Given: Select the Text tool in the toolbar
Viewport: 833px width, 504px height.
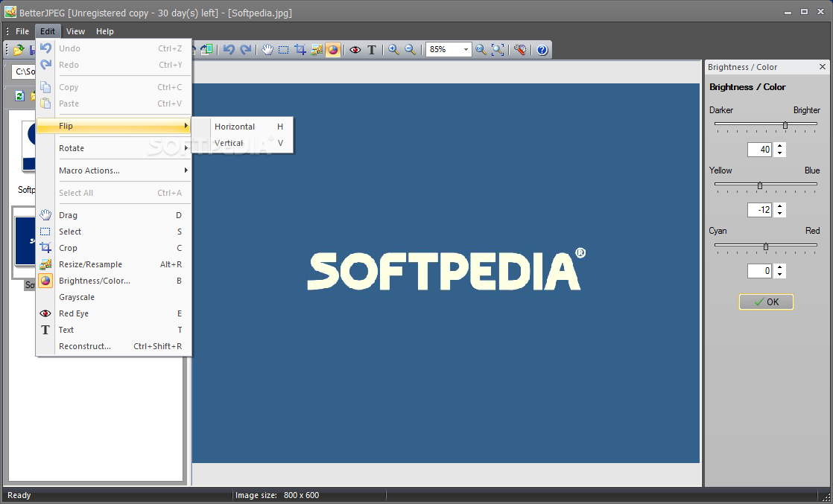Looking at the screenshot, I should (x=372, y=50).
